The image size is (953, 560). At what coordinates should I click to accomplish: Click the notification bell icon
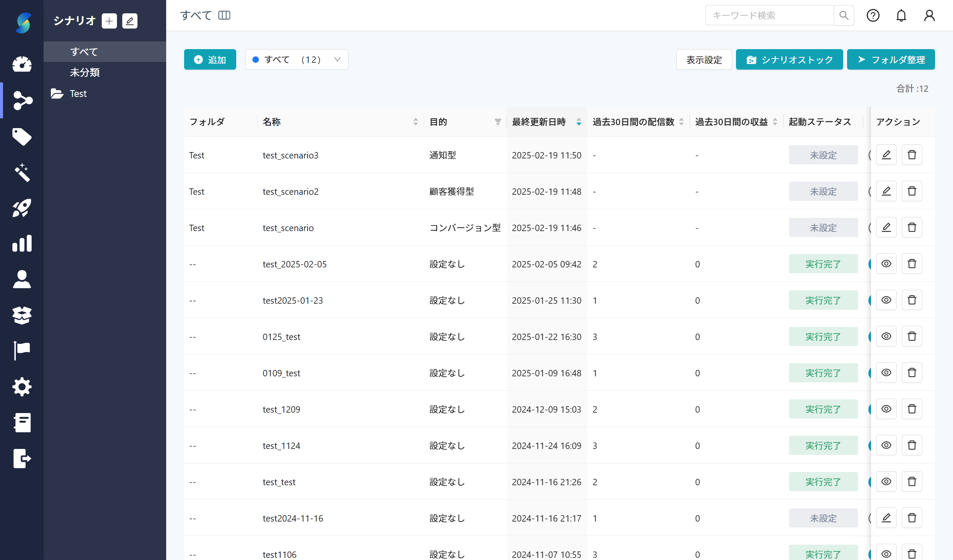(901, 16)
